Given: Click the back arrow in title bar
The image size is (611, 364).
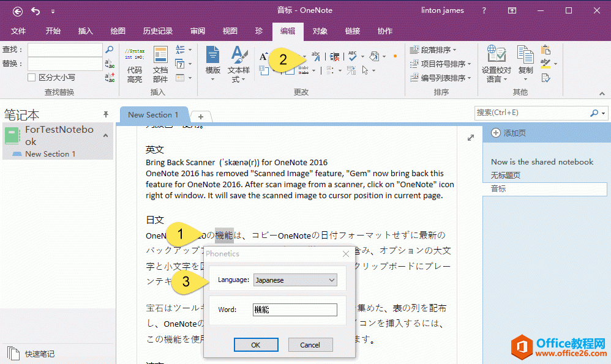Looking at the screenshot, I should [x=18, y=11].
